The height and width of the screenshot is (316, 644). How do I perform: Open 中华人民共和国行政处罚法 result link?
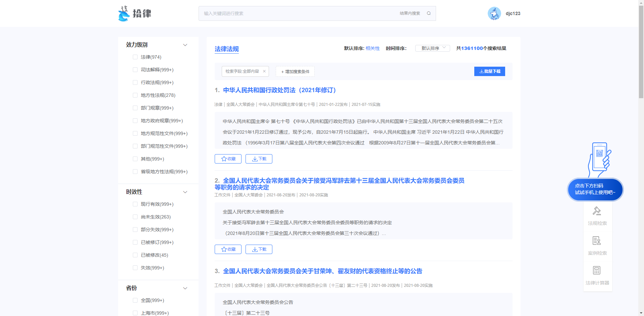point(279,90)
